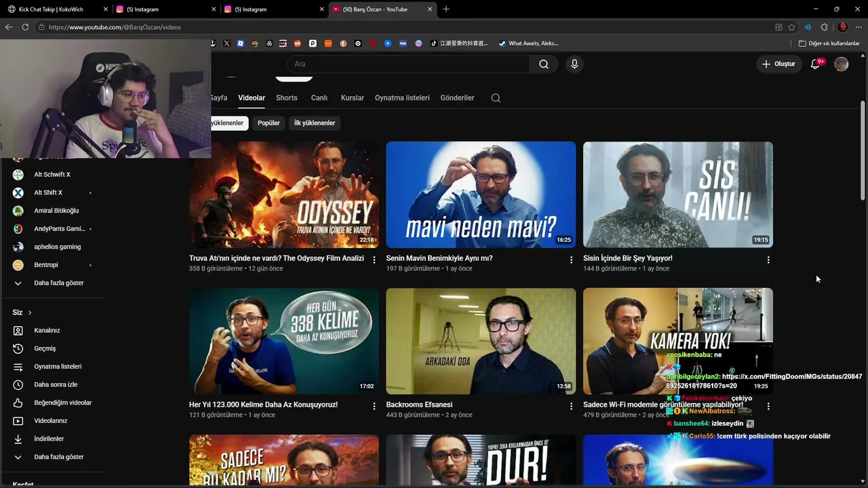The image size is (868, 488).
Task: Open the Alt Schwift X subscription
Action: 53,174
